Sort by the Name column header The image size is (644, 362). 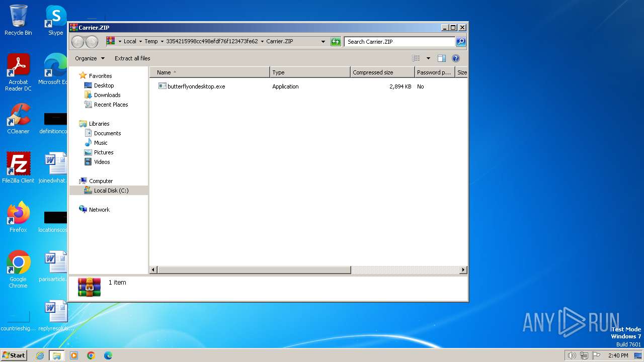pos(210,72)
